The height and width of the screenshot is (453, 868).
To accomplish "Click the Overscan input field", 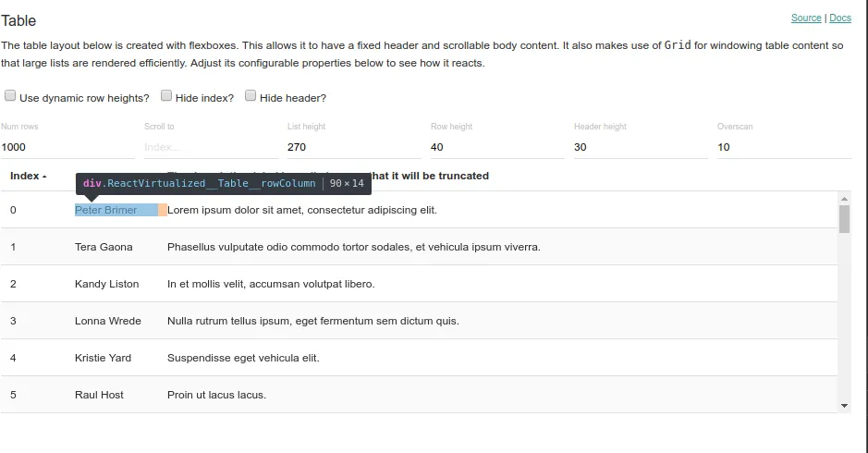I will [x=784, y=147].
